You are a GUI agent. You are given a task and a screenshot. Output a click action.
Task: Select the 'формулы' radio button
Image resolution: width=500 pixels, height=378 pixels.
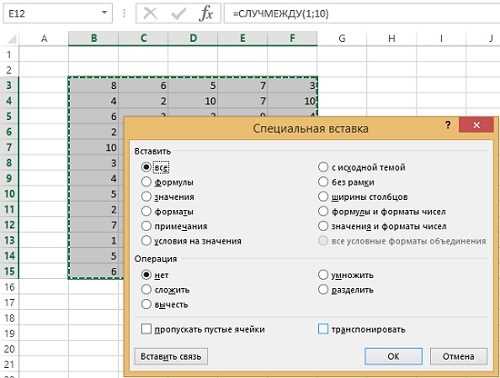(x=146, y=182)
